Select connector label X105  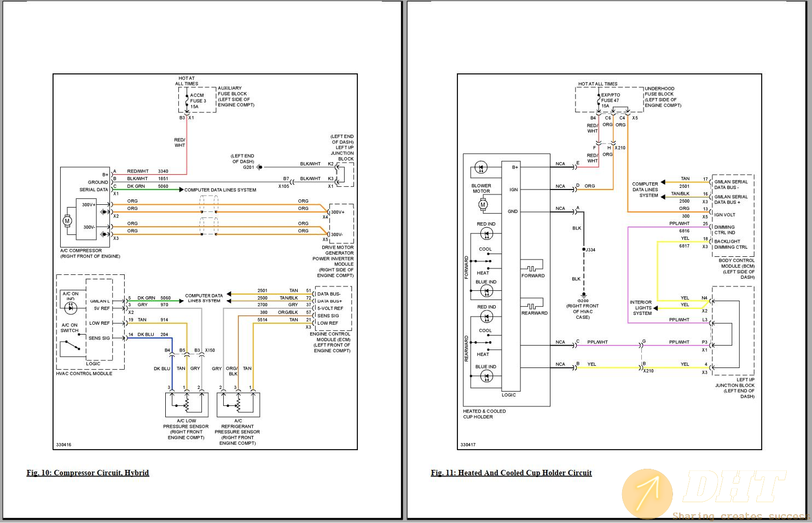click(x=283, y=186)
